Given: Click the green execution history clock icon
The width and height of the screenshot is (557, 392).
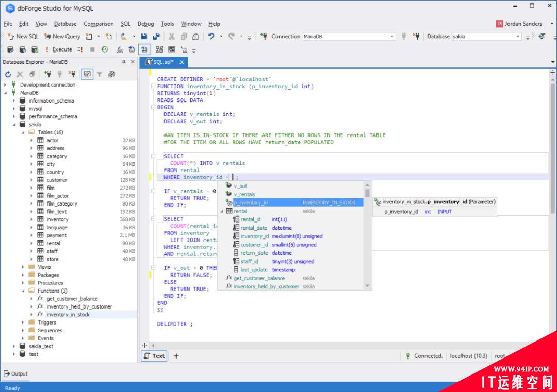Looking at the screenshot, I should [104, 49].
